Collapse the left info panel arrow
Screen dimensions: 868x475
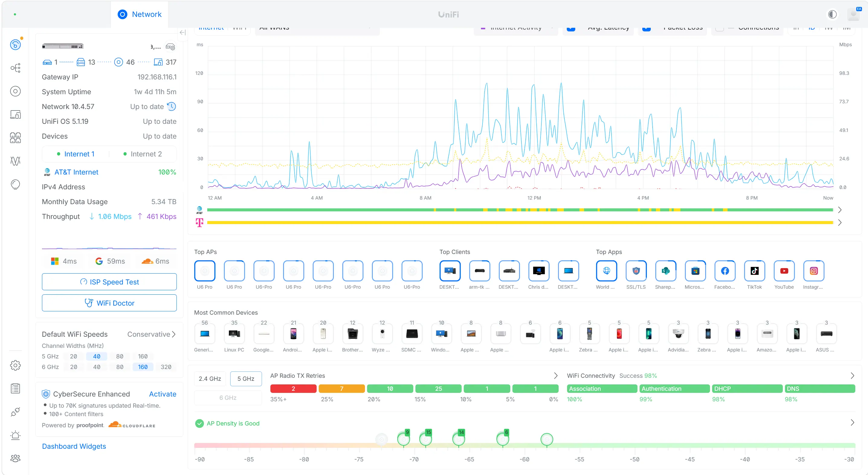coord(182,32)
